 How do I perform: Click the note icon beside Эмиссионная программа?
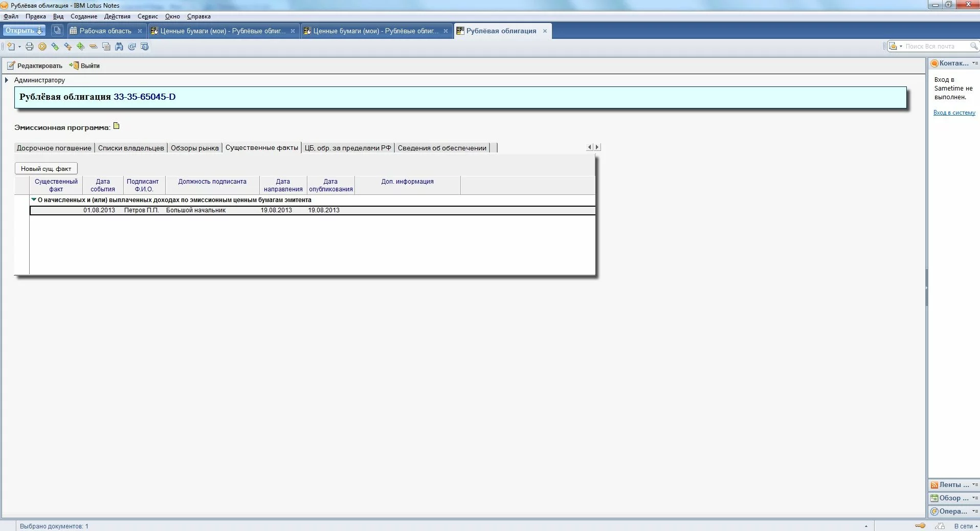(117, 126)
